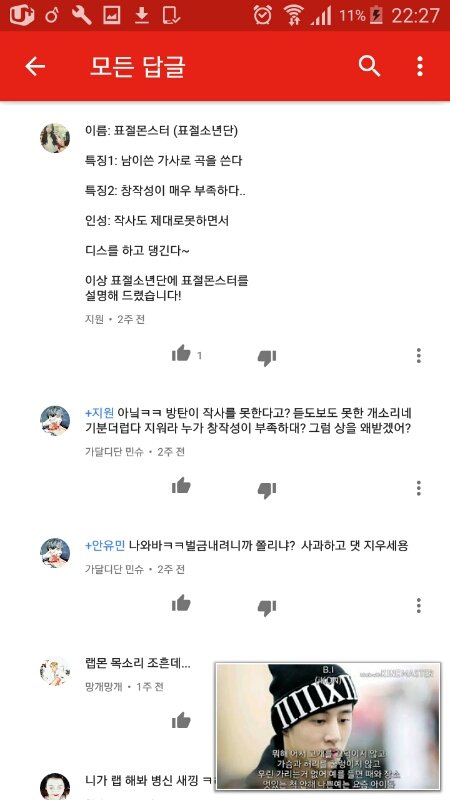Open the overflow menu in the red header

[x=419, y=66]
